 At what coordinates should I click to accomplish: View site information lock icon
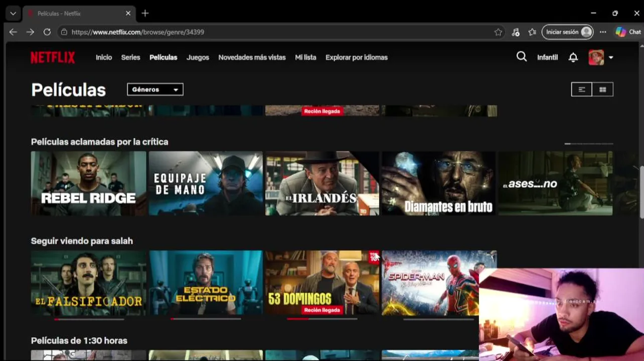[x=64, y=32]
